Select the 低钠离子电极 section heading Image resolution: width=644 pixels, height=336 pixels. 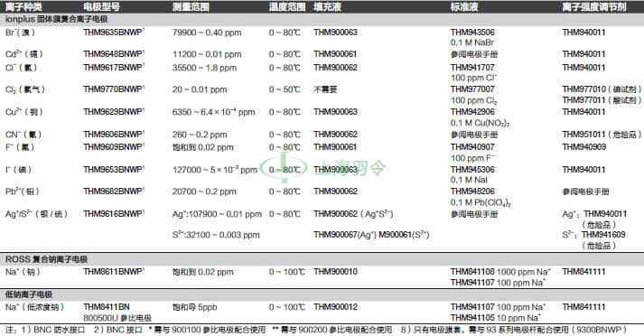pos(29,294)
